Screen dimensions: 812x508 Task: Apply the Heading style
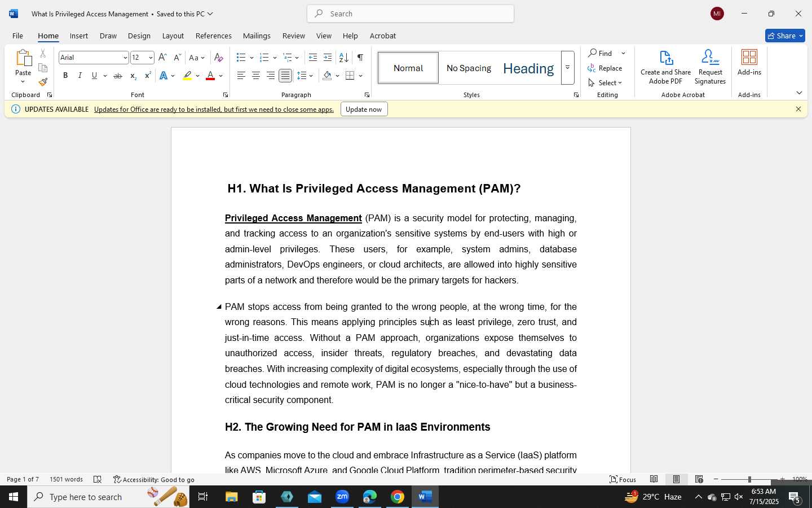click(528, 68)
